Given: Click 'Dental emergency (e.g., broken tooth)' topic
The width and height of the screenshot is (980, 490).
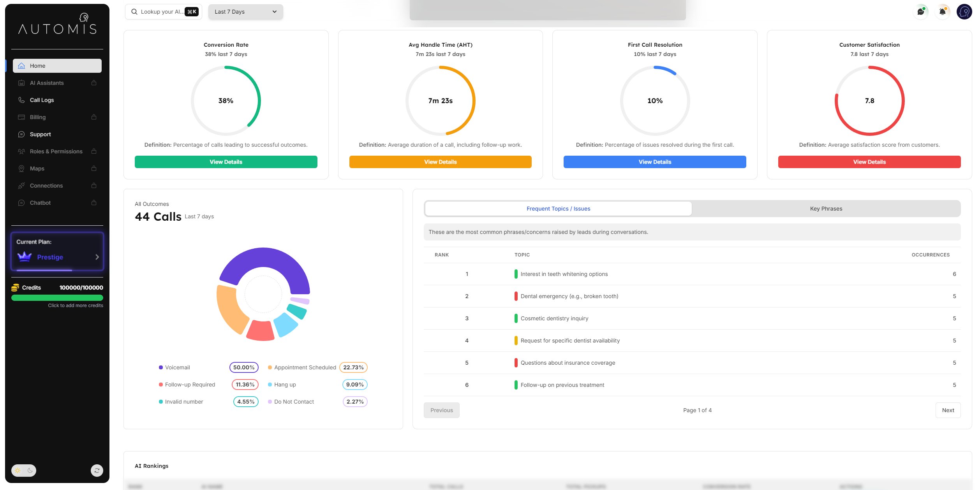Looking at the screenshot, I should [569, 296].
